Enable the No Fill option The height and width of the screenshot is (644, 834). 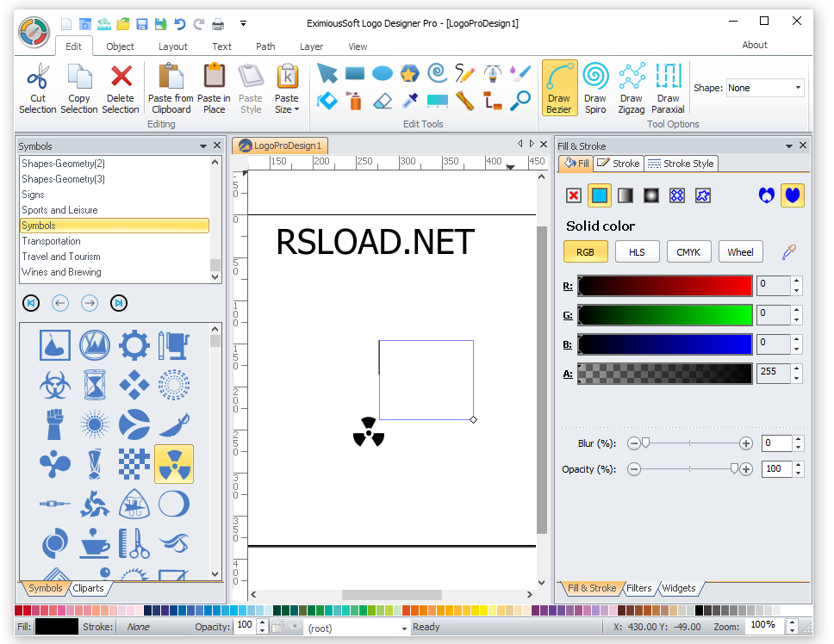click(574, 195)
